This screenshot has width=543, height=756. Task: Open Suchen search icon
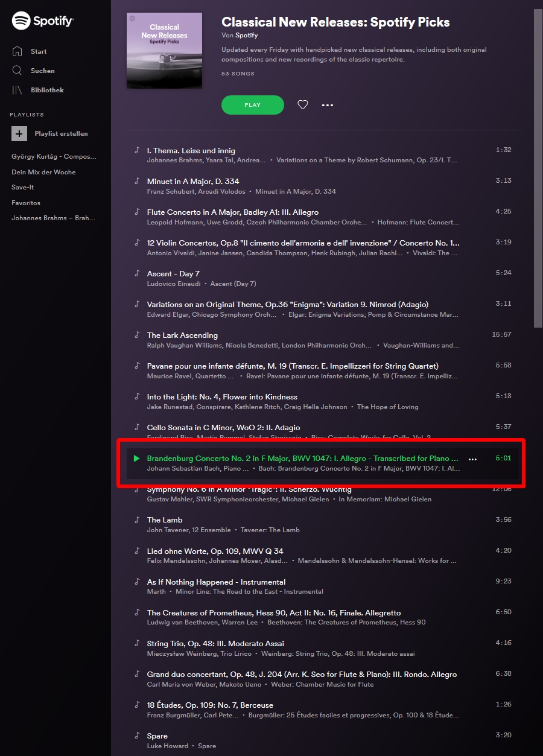(17, 71)
